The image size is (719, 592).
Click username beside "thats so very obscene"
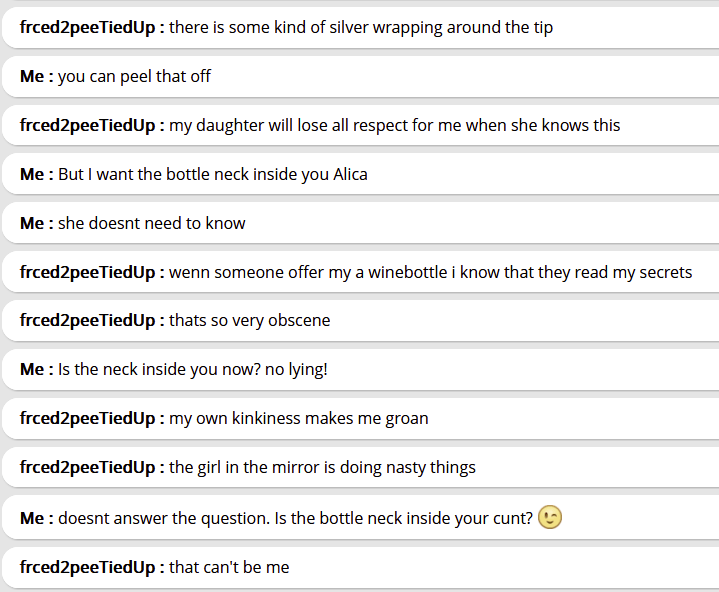87,321
